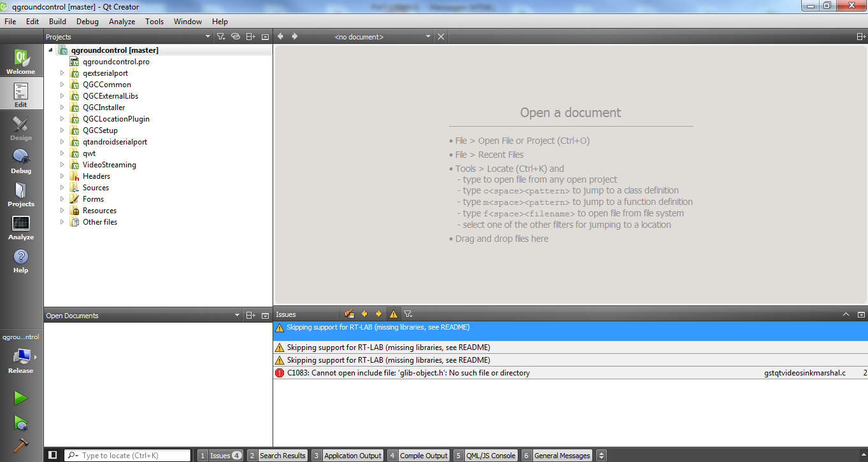Open output panes up-down selector
The height and width of the screenshot is (462, 868).
tap(601, 455)
